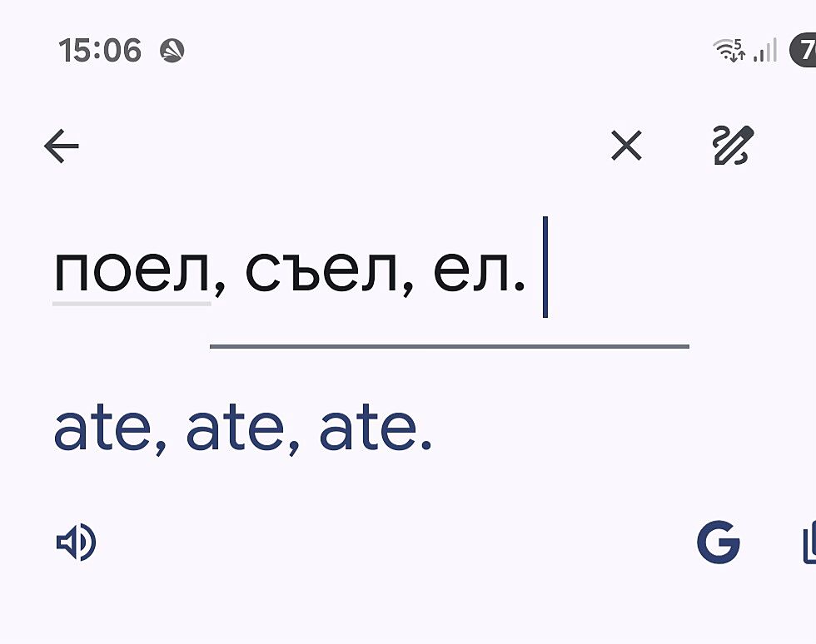Click the text cursor after "ел."
This screenshot has width=816, height=644.
click(x=545, y=267)
